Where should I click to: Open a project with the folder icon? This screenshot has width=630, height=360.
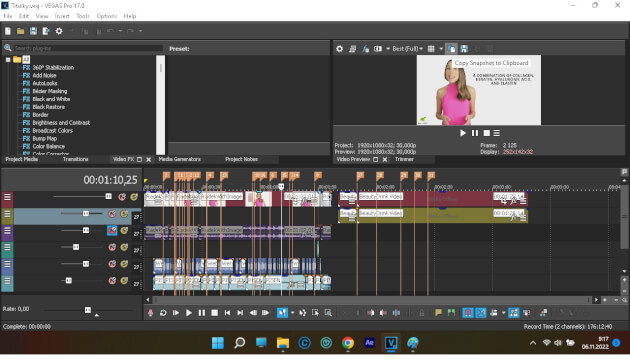(x=20, y=31)
